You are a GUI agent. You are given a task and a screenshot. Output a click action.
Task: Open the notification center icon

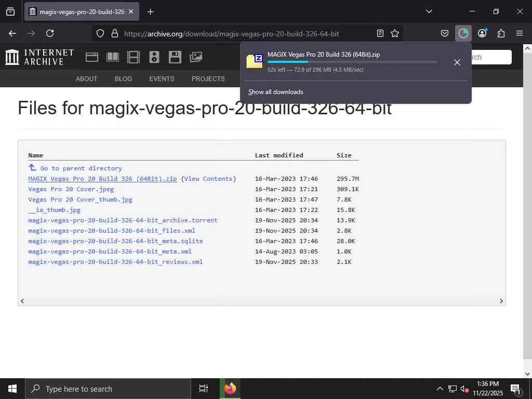[516, 389]
